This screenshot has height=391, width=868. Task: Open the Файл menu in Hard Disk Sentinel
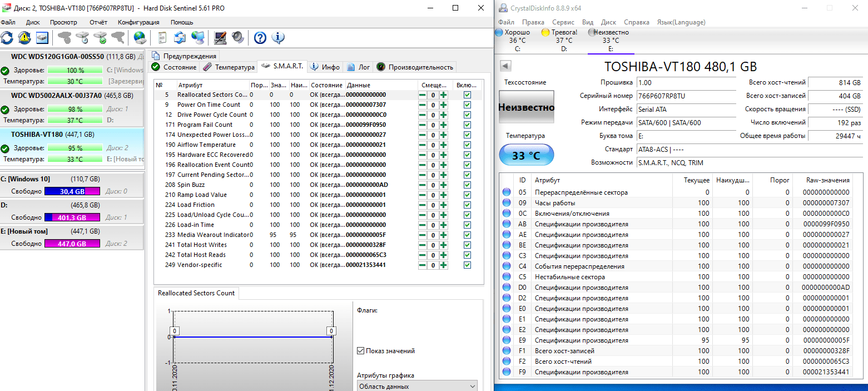point(8,22)
